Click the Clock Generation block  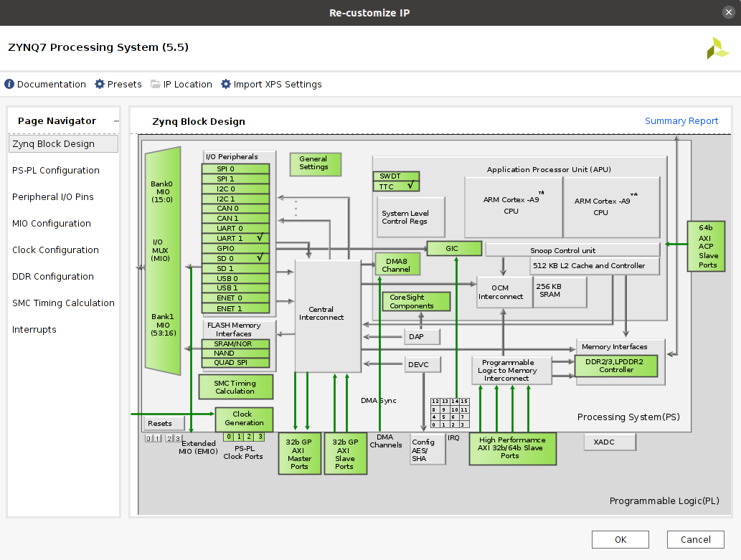[244, 419]
